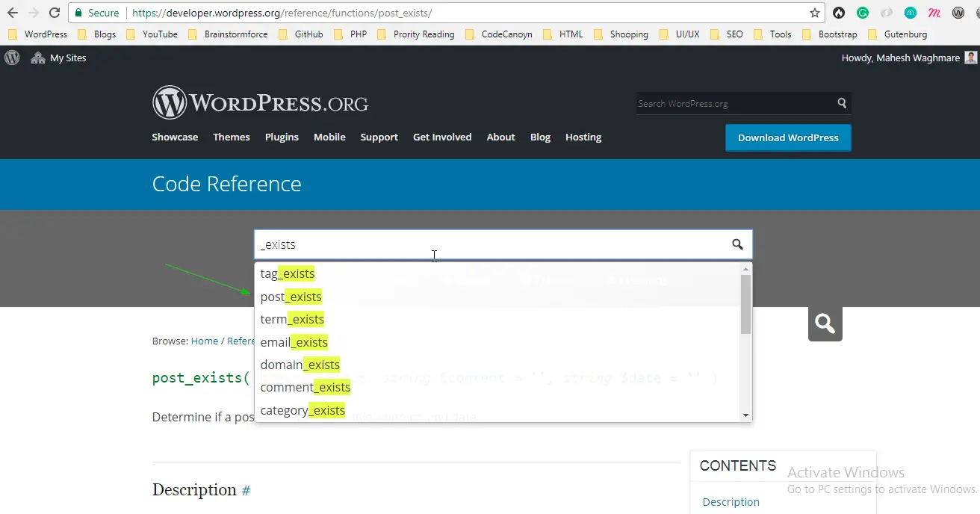The width and height of the screenshot is (980, 514).
Task: Open the WordPress bookmarks folder
Action: click(37, 34)
